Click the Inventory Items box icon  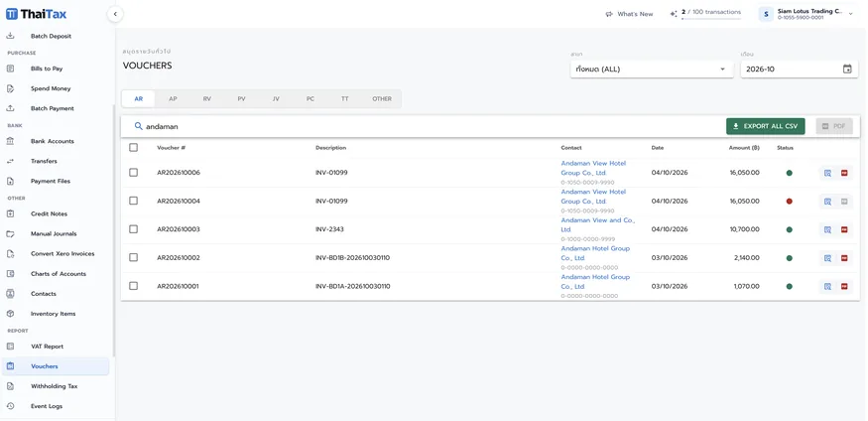click(10, 314)
